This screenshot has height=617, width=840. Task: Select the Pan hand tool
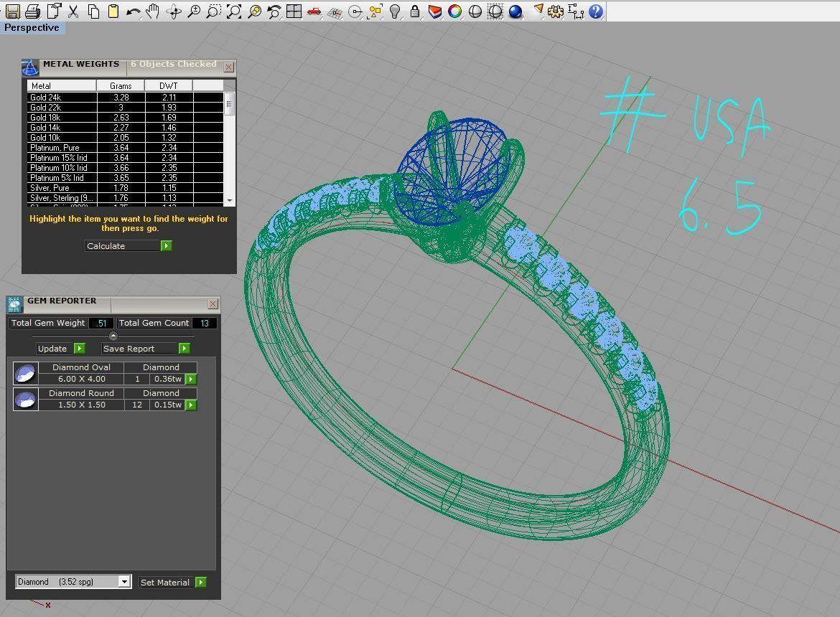point(153,11)
